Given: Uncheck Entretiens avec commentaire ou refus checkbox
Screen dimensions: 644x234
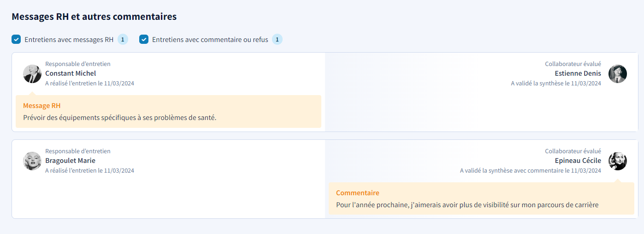Looking at the screenshot, I should [144, 40].
